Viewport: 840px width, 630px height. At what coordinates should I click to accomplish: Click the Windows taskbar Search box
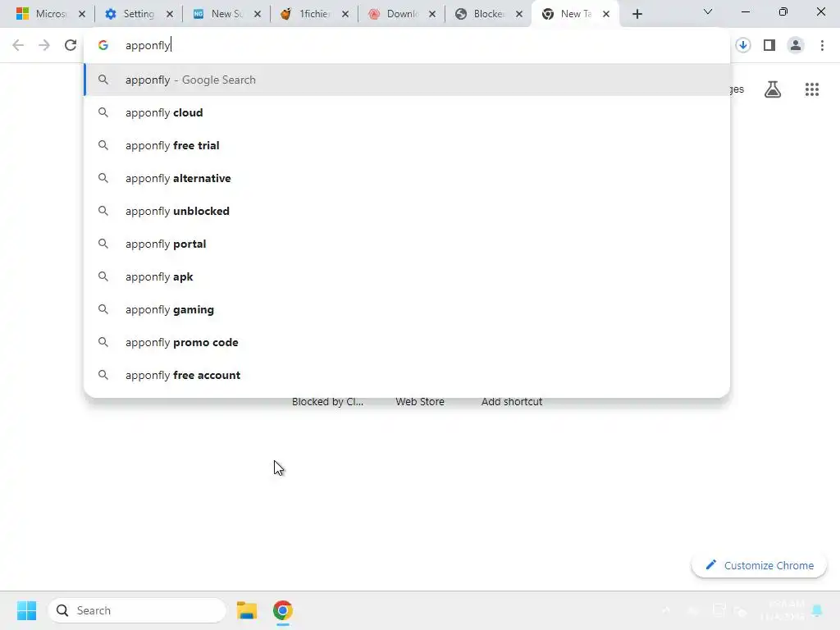(x=137, y=610)
